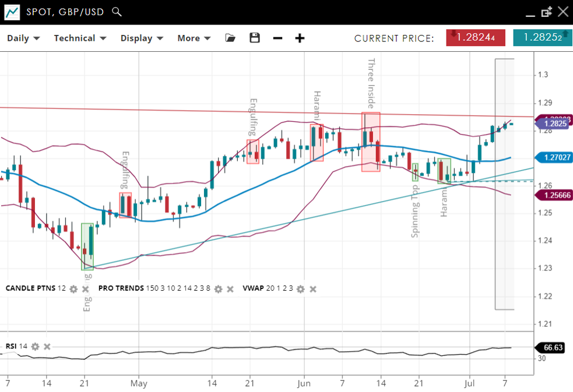The width and height of the screenshot is (573, 392).
Task: Open the Technical indicators dropdown
Action: [x=80, y=38]
